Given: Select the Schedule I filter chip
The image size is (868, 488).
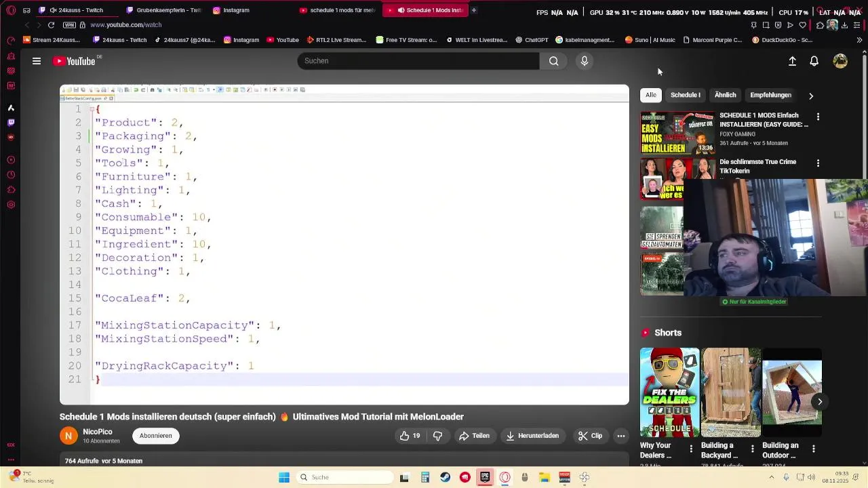Looking at the screenshot, I should pos(686,95).
